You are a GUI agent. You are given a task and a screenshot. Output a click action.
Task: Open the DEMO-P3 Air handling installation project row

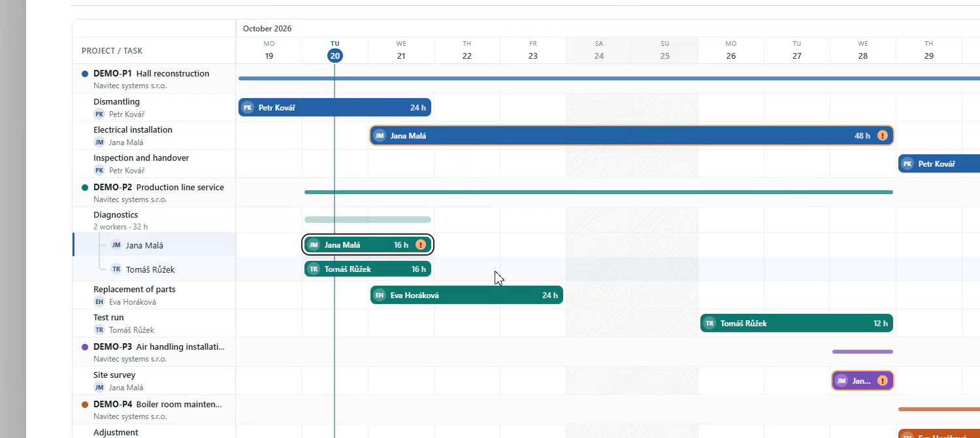154,352
